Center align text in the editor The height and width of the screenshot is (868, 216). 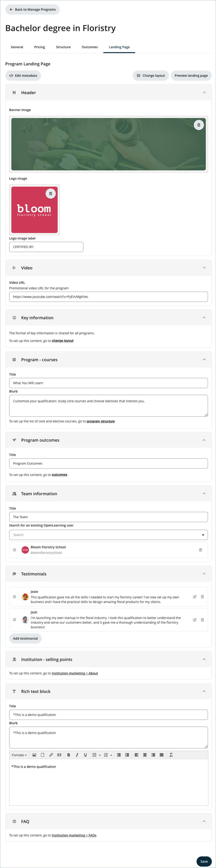tap(145, 755)
